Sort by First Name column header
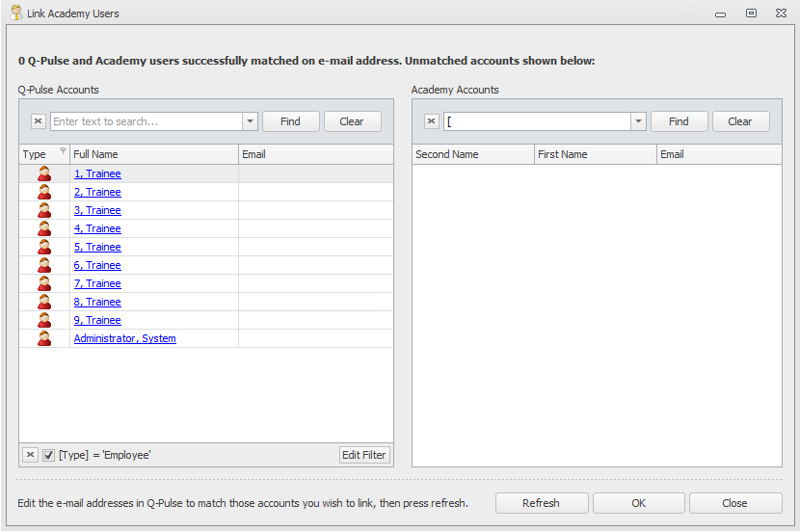The width and height of the screenshot is (800, 532). coord(596,154)
